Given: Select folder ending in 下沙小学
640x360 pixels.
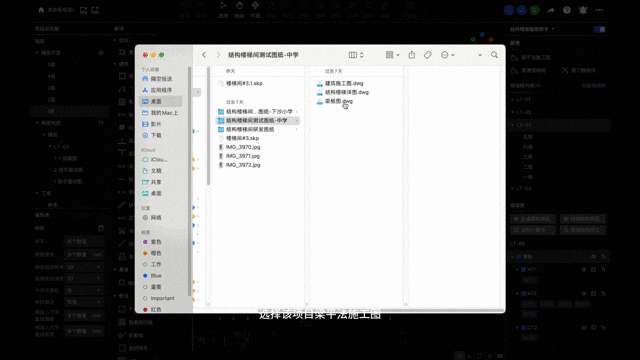Looking at the screenshot, I should click(259, 111).
